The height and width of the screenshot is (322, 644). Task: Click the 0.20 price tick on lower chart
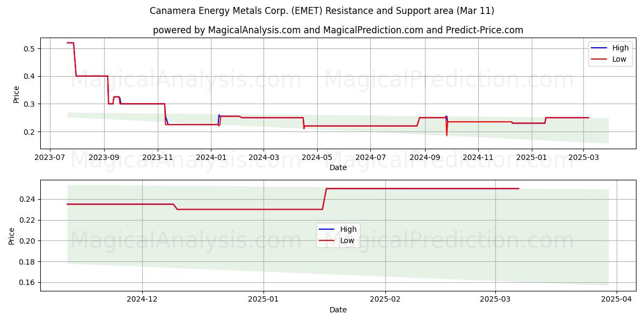click(x=27, y=241)
